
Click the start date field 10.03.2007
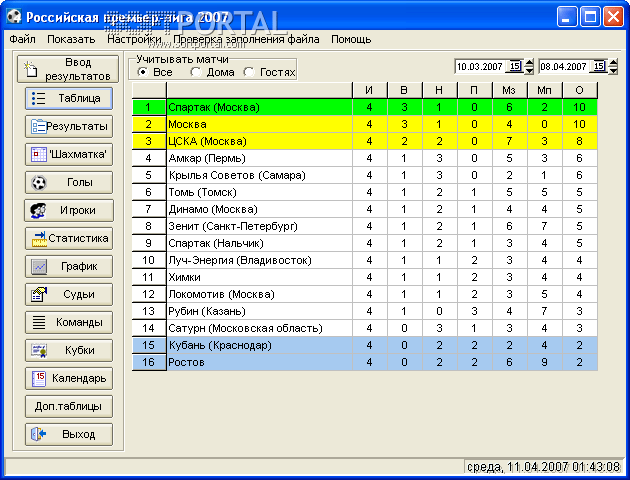pos(481,66)
